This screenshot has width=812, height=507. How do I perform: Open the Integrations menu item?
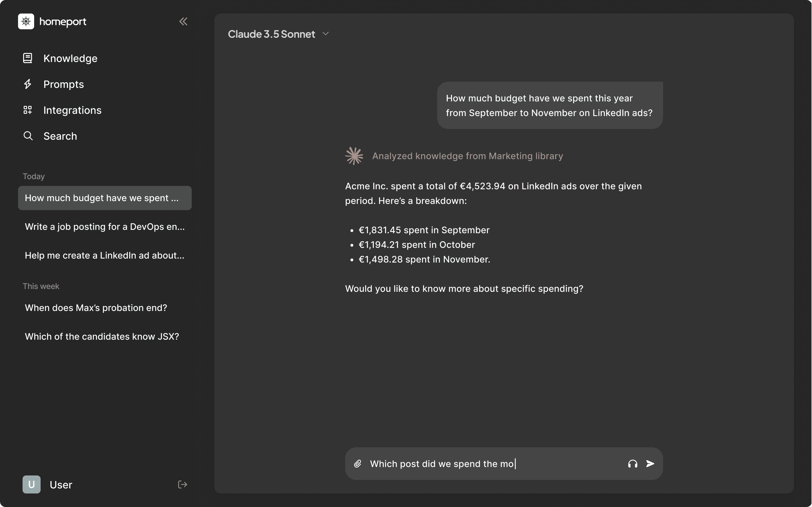coord(72,110)
